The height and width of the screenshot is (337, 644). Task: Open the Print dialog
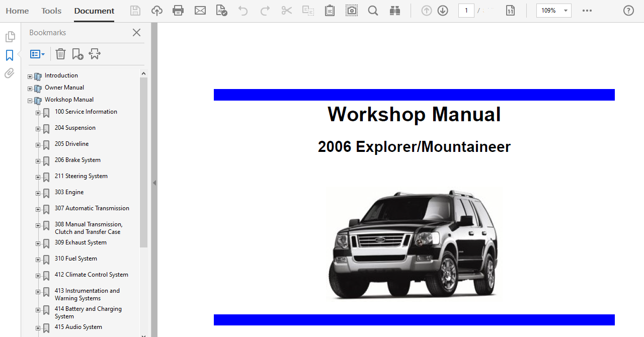click(178, 10)
